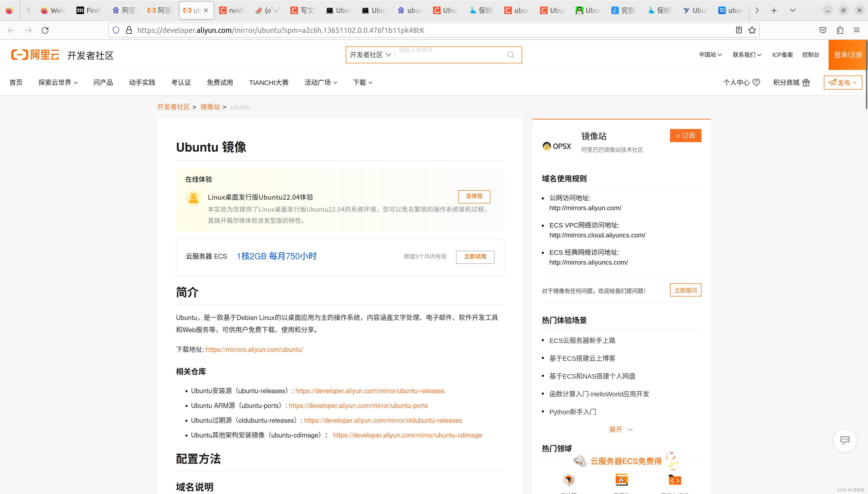Open the mirrors.aliyun.com/ubuntu/ download link
This screenshot has height=494, width=868.
click(x=255, y=350)
